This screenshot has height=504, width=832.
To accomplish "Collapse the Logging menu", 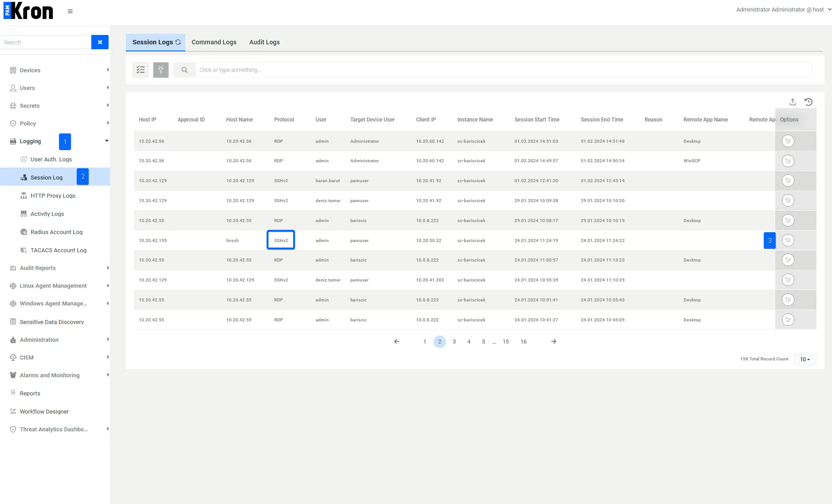I will click(30, 141).
